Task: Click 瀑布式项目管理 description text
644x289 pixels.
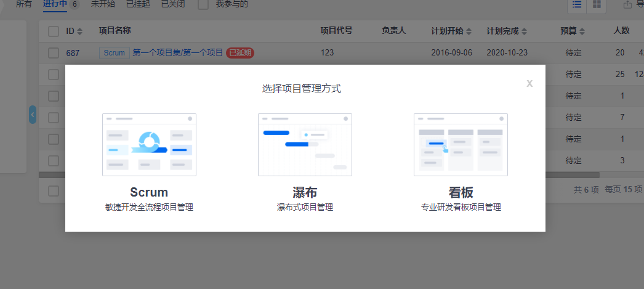Action: tap(305, 208)
